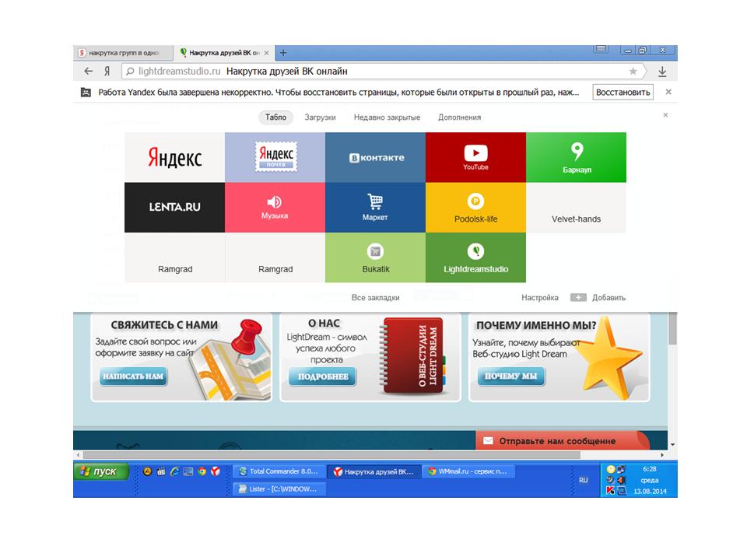Switch to Total Commander in taskbar
Screen dimensions: 747x560
pos(279,471)
